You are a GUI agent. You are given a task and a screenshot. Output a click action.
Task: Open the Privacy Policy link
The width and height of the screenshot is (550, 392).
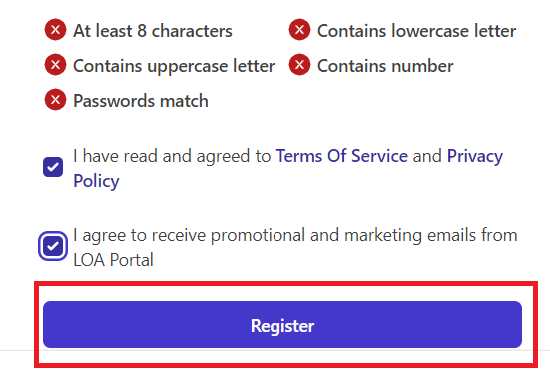point(475,156)
